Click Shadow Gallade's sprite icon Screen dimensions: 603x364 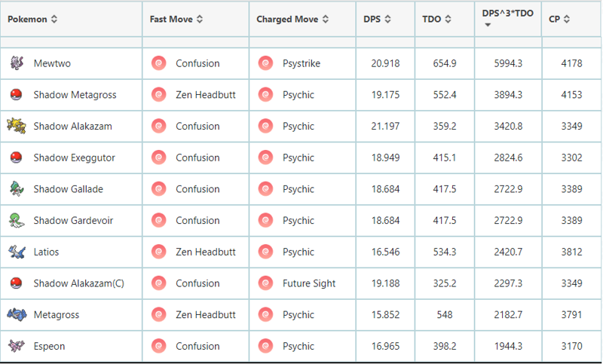[17, 188]
